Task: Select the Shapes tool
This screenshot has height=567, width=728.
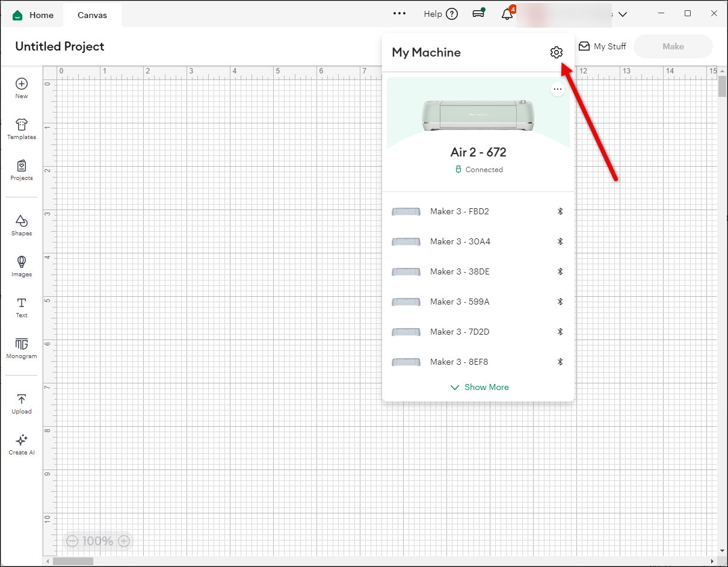Action: [22, 222]
